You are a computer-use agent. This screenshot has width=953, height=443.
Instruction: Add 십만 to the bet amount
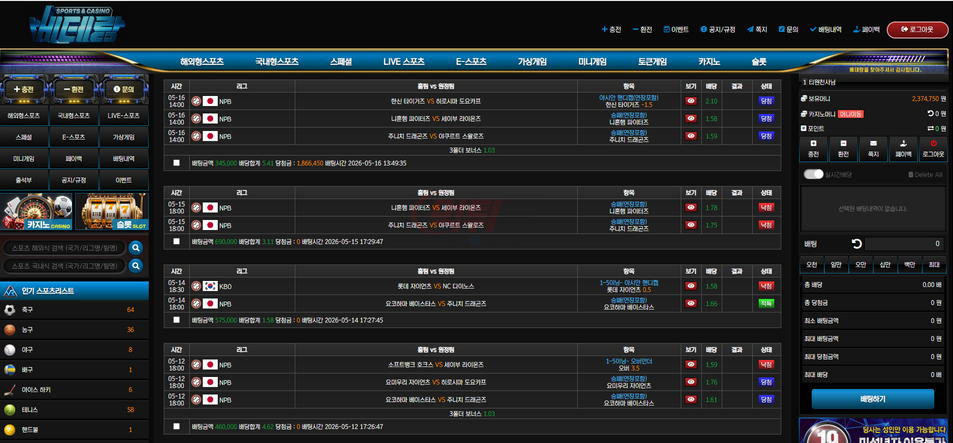tap(885, 264)
